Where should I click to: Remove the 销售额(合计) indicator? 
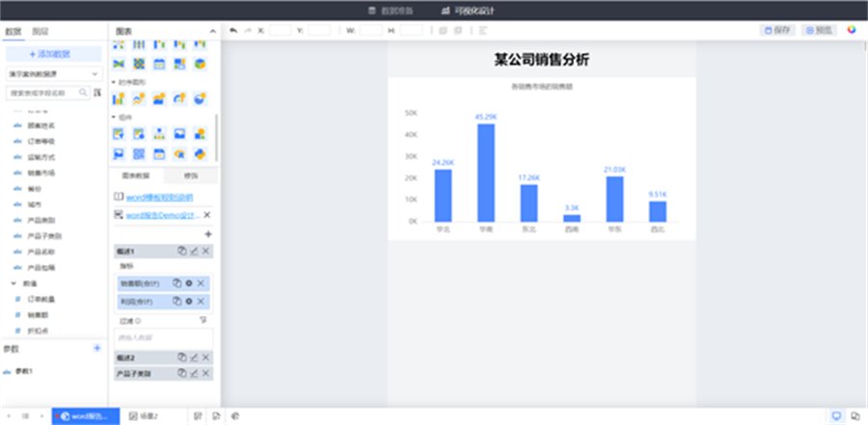point(201,283)
